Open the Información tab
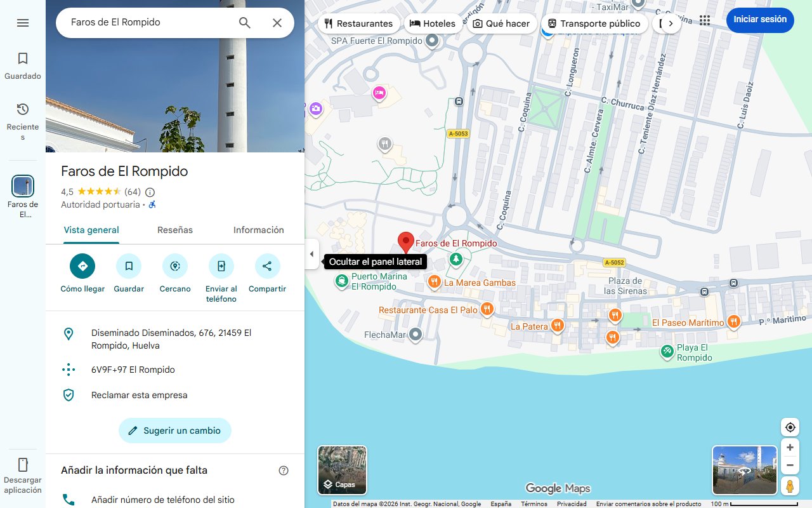 pyautogui.click(x=258, y=229)
